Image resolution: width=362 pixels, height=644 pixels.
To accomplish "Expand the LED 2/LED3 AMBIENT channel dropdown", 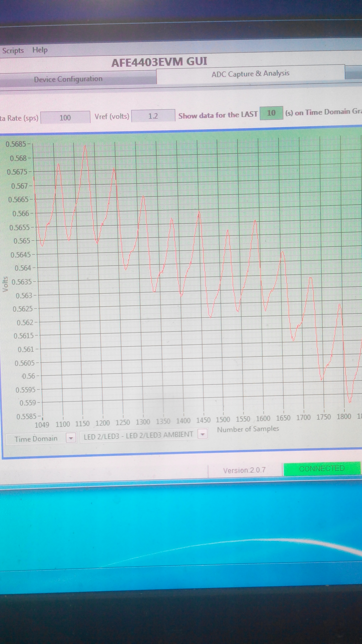I will tap(203, 434).
